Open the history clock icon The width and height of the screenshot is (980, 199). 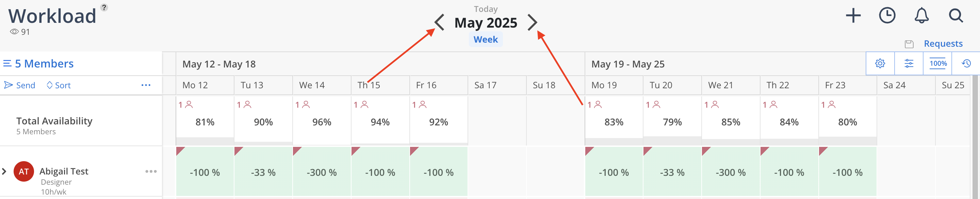coord(966,63)
